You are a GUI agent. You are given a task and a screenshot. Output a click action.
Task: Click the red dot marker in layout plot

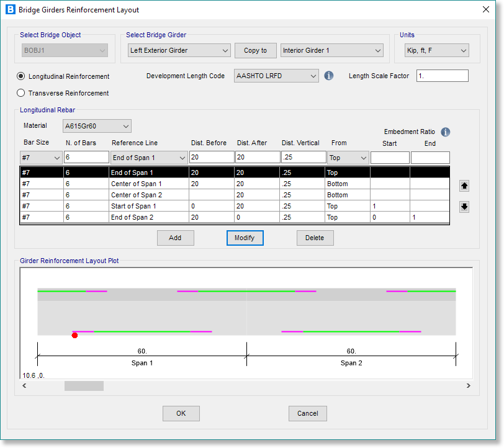(74, 335)
